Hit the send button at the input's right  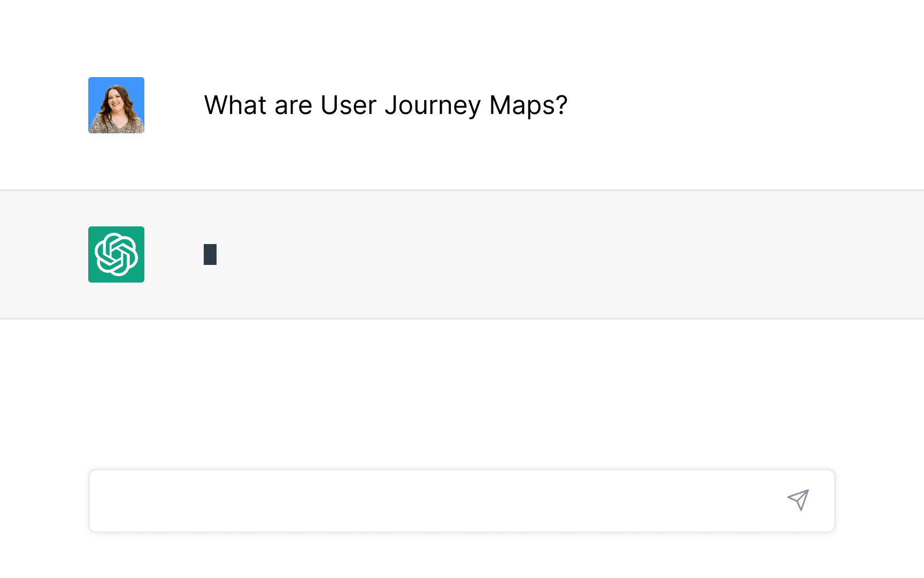pos(798,500)
